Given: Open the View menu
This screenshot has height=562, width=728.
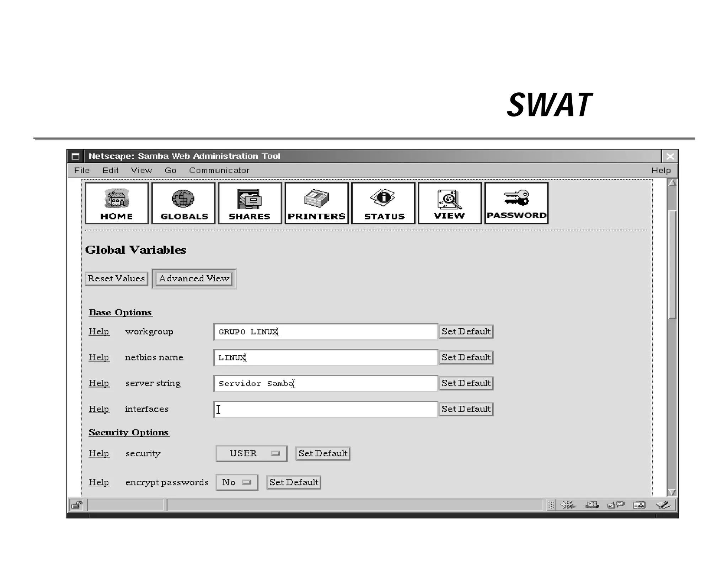Looking at the screenshot, I should tap(141, 171).
